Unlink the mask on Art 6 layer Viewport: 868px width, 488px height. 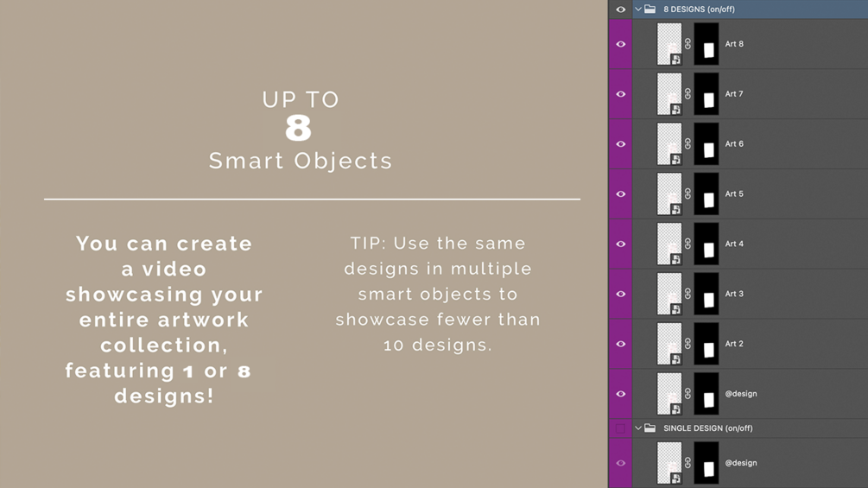pos(687,144)
